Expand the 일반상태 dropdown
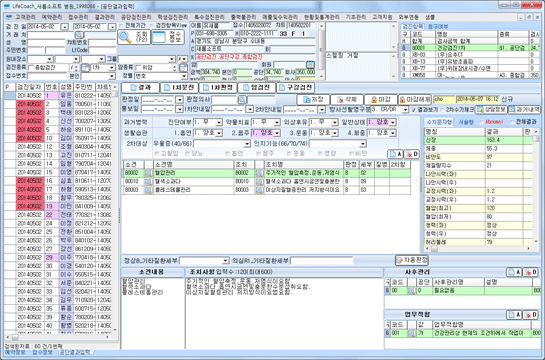545x360 pixels. (x=392, y=122)
